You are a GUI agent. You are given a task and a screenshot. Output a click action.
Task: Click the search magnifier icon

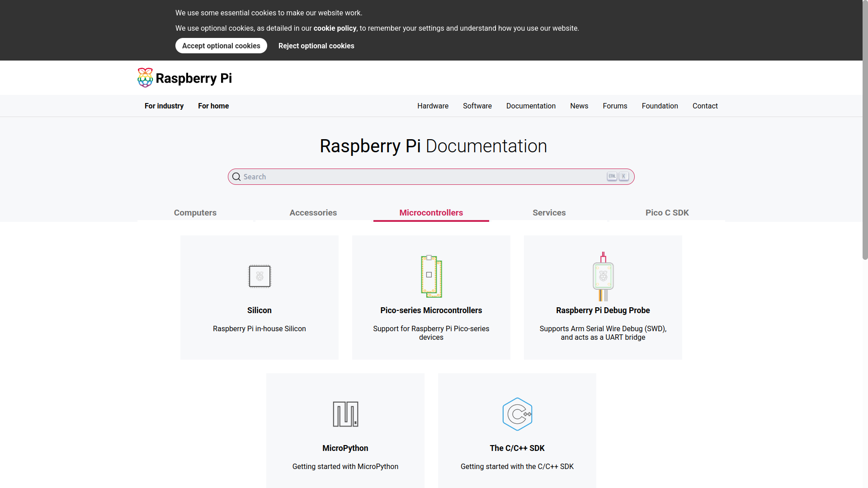click(236, 177)
